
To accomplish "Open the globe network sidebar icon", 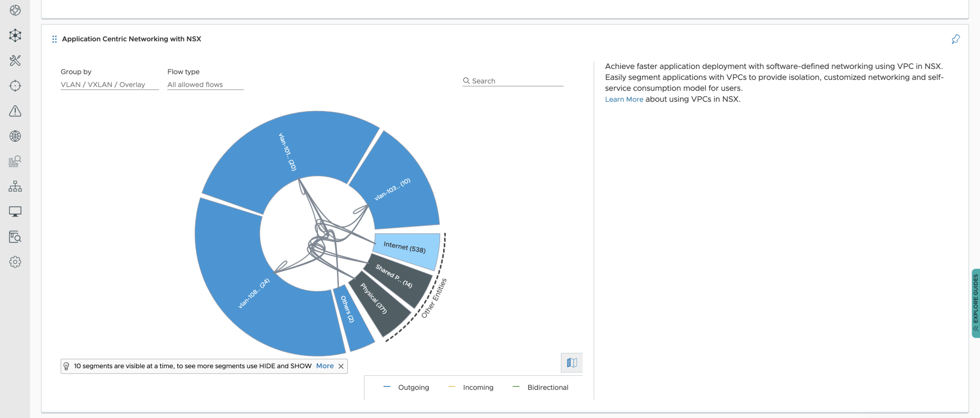I will tap(15, 136).
